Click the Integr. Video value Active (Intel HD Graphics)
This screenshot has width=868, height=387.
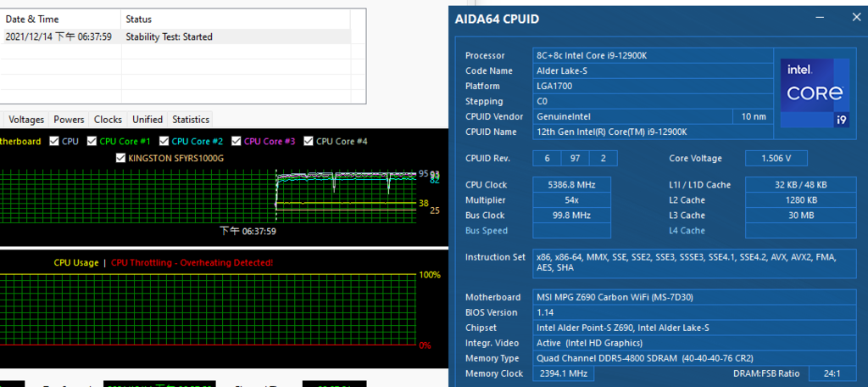coord(695,343)
